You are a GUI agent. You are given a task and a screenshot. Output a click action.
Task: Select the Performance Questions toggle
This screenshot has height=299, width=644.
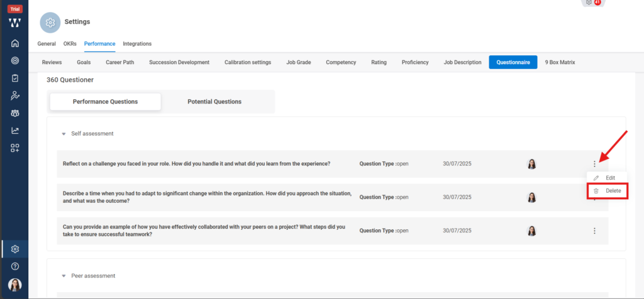click(105, 102)
